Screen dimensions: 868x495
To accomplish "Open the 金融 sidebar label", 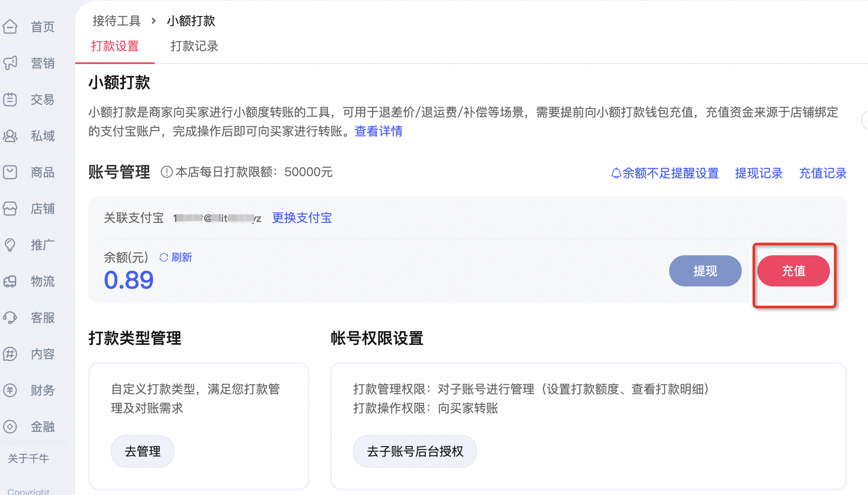I will [x=43, y=427].
